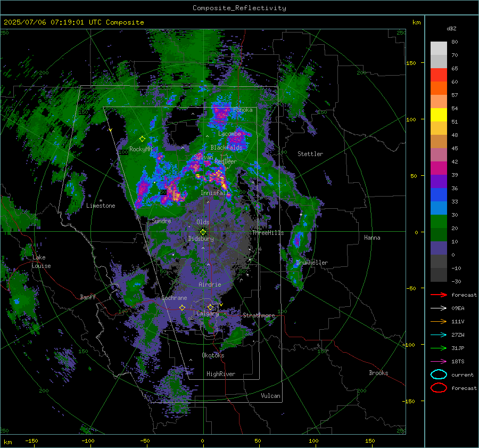Click the cyan 27ZW arrow symbol
The height and width of the screenshot is (448, 479).
[439, 335]
